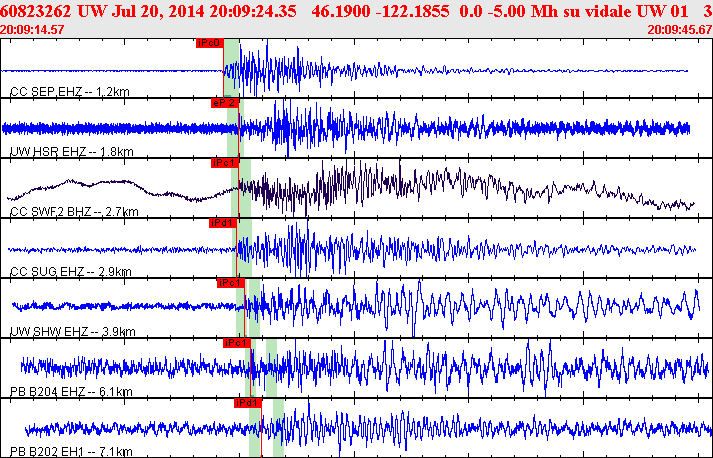713x458 pixels.
Task: Click the iPd1 pick flag on SUG trace
Action: coord(223,223)
